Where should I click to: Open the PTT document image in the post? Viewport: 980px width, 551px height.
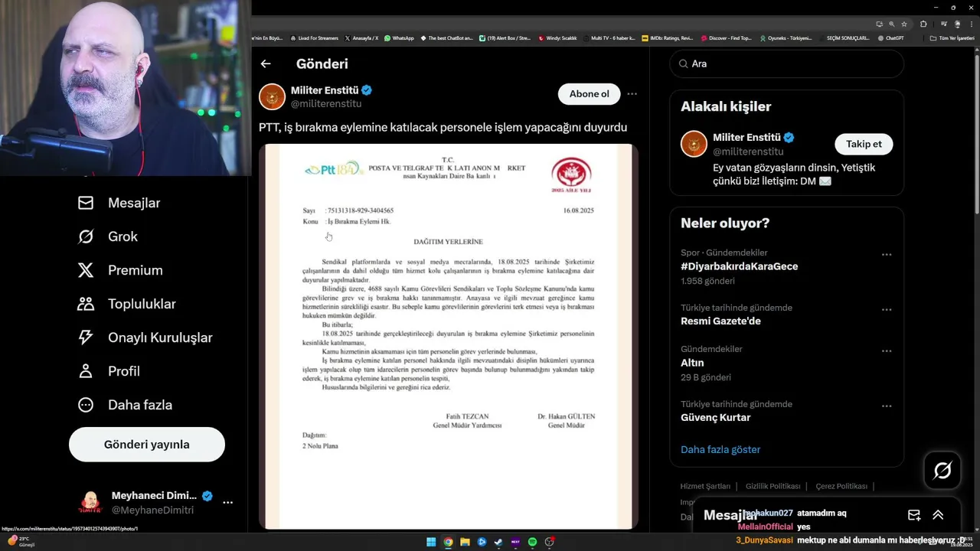click(449, 337)
